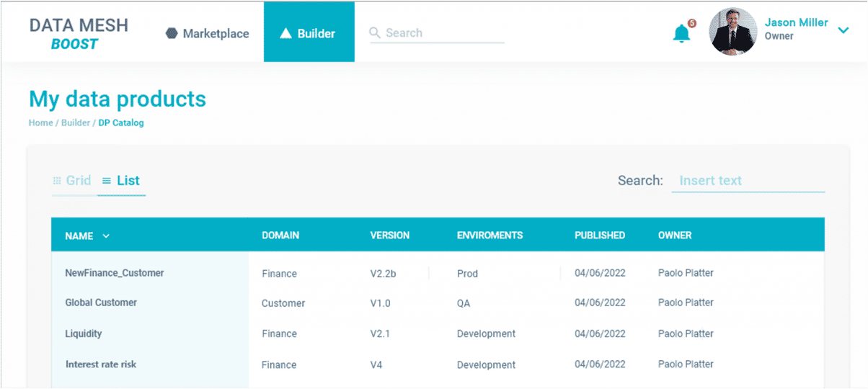Click Paolo Platter in NewFinance_Customer row

click(686, 273)
